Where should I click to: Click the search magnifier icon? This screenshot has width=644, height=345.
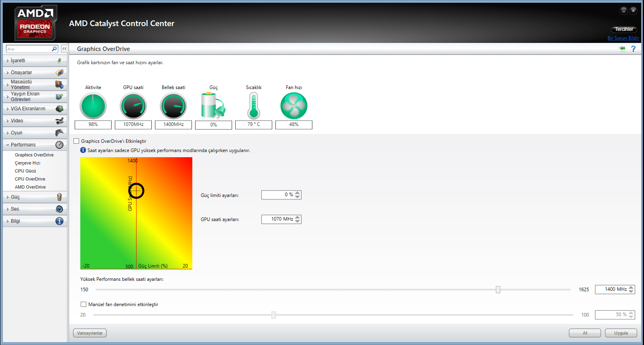(55, 49)
